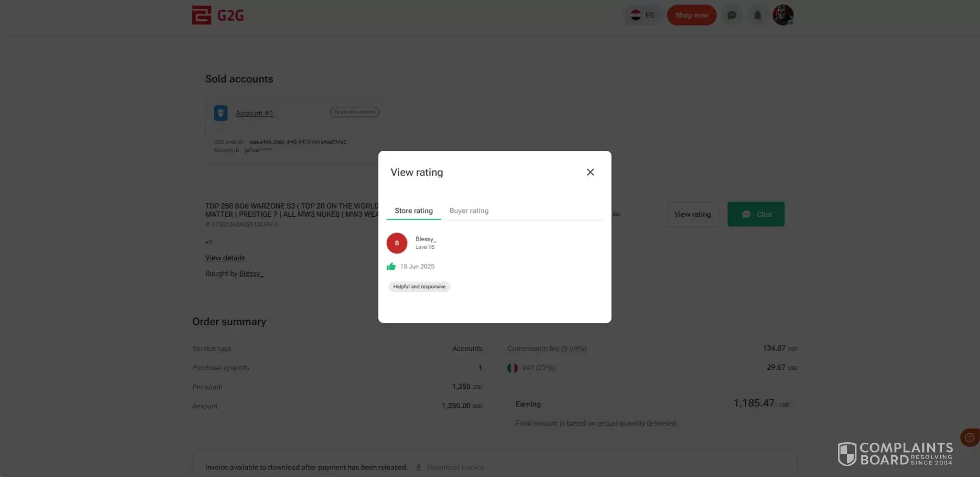Click the green Chat button
Viewport: 980px width, 477px height.
click(756, 215)
